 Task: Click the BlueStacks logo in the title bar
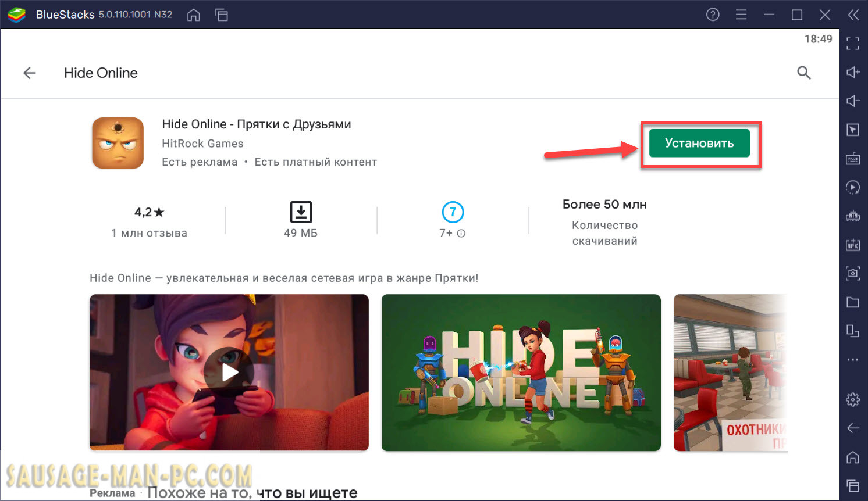tap(17, 15)
